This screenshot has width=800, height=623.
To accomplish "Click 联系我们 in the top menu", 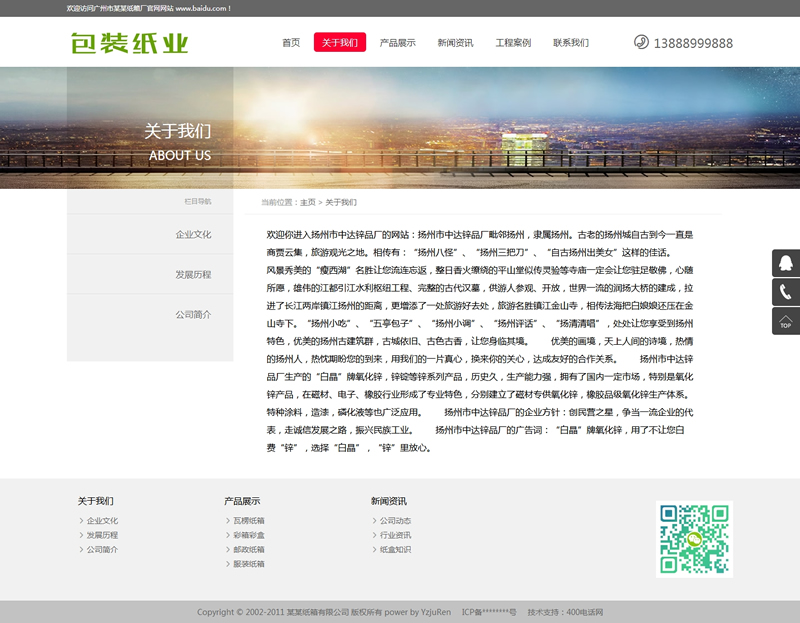I will click(571, 43).
